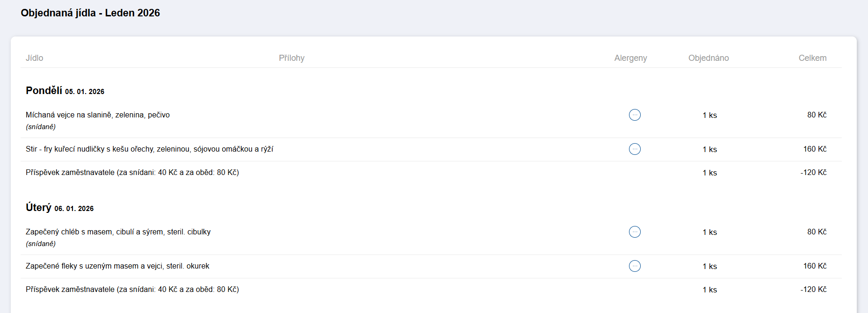The height and width of the screenshot is (313, 868).
Task: Click the 160 Kč price for Stir-fry
Action: point(815,149)
